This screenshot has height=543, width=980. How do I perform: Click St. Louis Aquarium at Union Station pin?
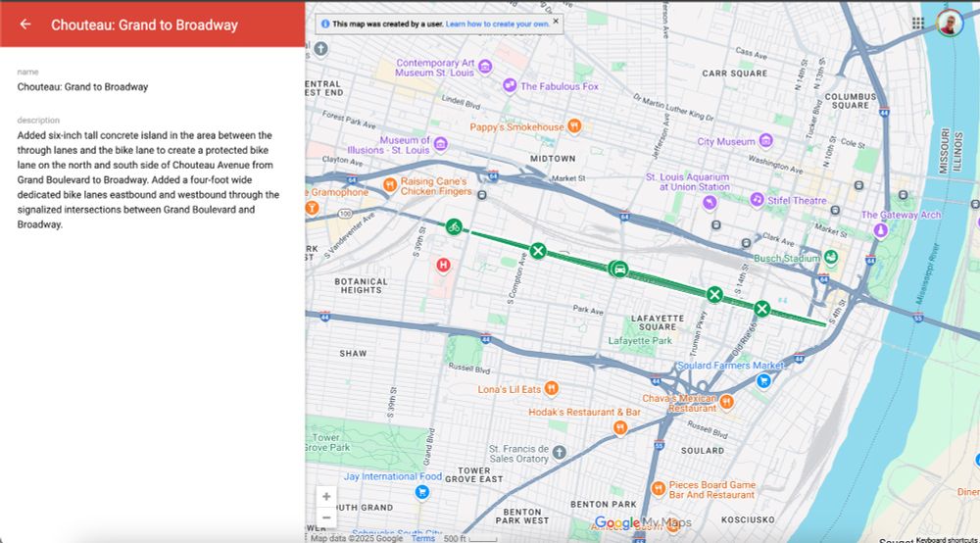click(x=710, y=203)
